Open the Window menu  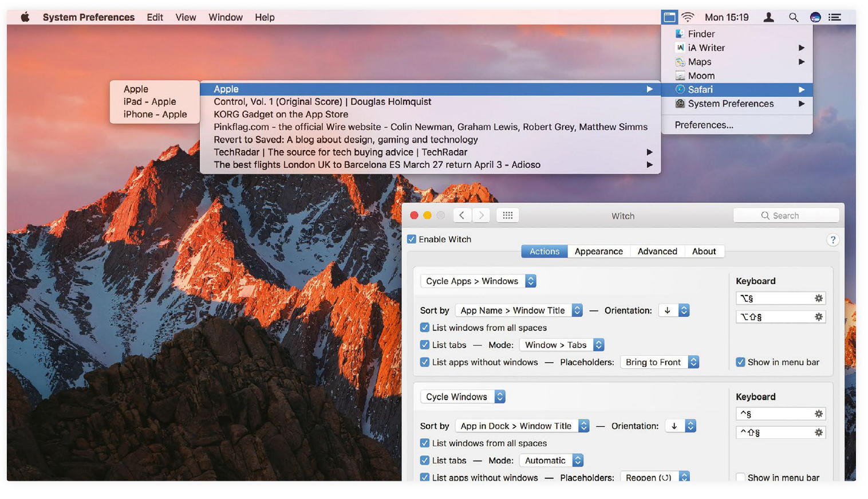click(226, 17)
